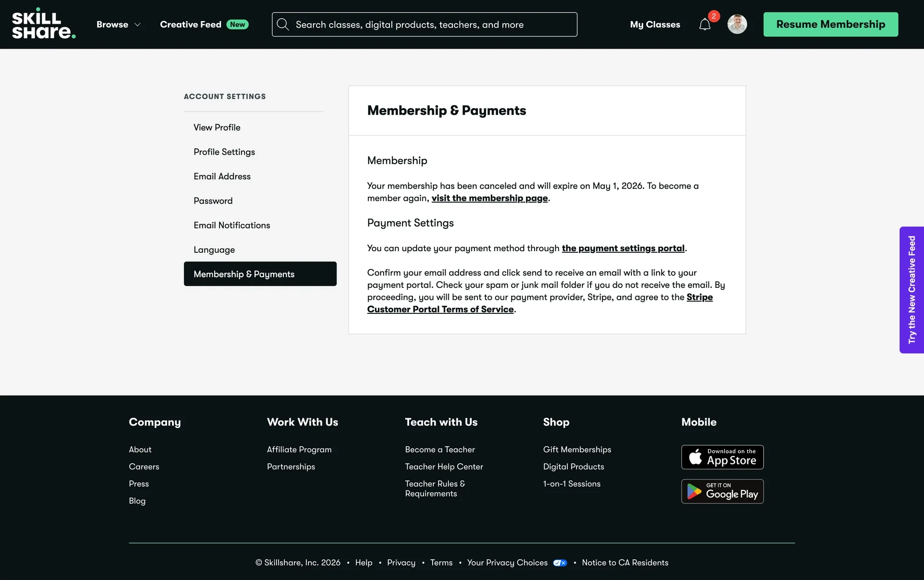Select Password in sidebar
The image size is (924, 580).
point(213,201)
